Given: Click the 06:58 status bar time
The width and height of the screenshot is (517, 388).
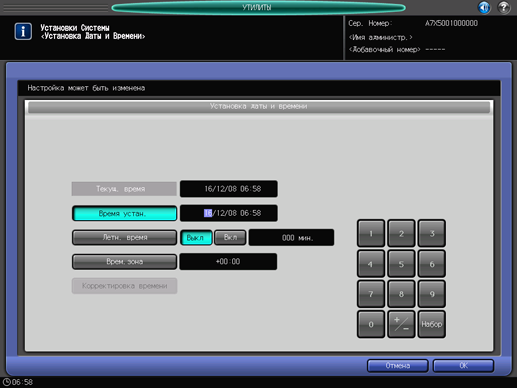Looking at the screenshot, I should click(x=22, y=382).
